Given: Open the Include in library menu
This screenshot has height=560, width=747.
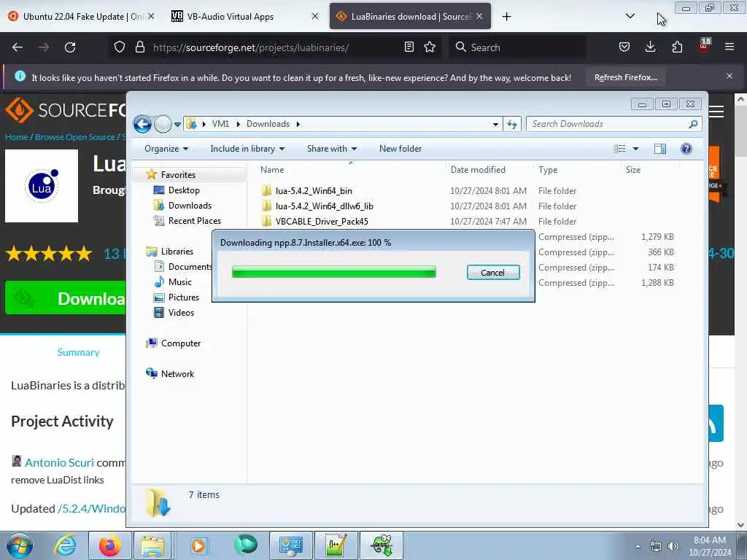Looking at the screenshot, I should [x=247, y=149].
